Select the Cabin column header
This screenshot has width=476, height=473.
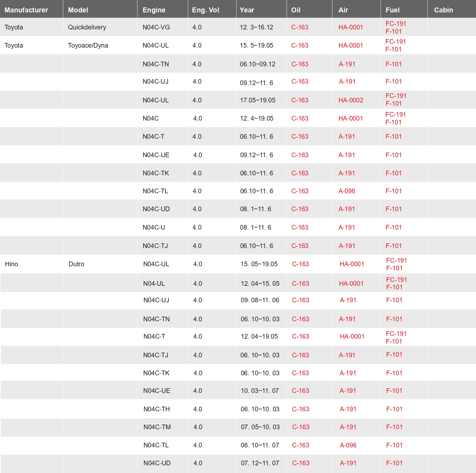coord(443,10)
